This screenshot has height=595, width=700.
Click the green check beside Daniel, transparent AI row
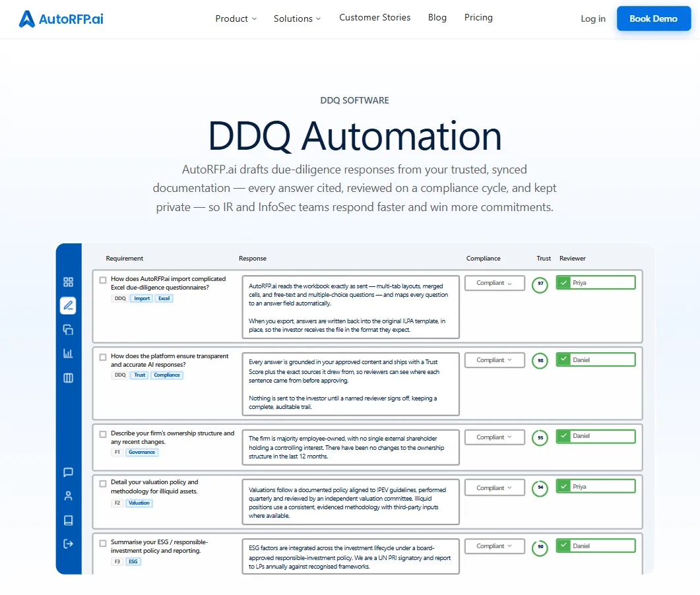point(563,360)
